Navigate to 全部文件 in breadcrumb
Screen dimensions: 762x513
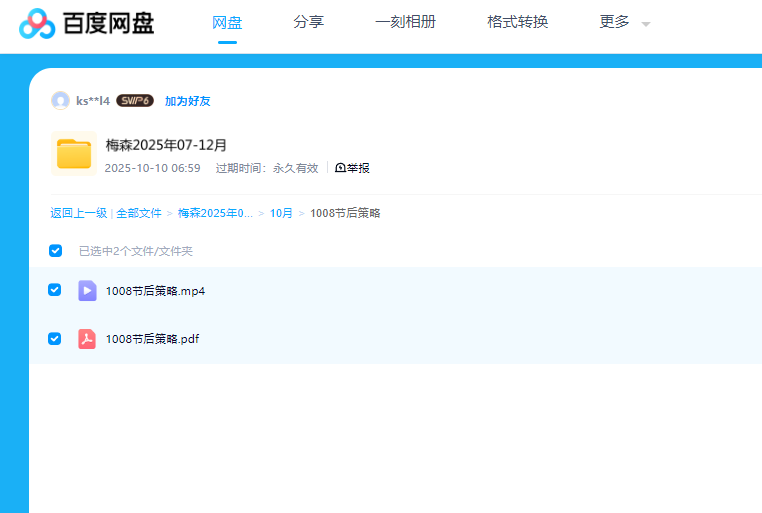(139, 213)
